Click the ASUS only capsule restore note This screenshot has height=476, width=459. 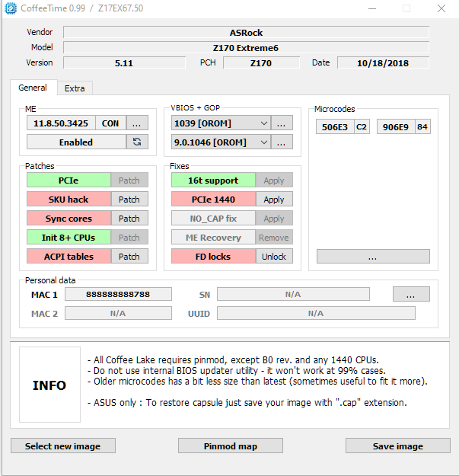(247, 403)
